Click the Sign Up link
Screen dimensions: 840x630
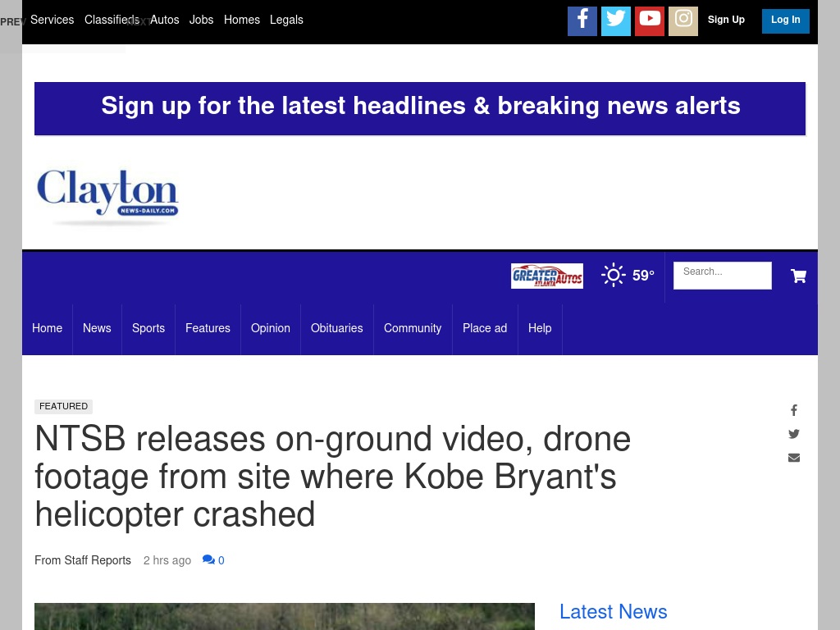click(x=726, y=20)
